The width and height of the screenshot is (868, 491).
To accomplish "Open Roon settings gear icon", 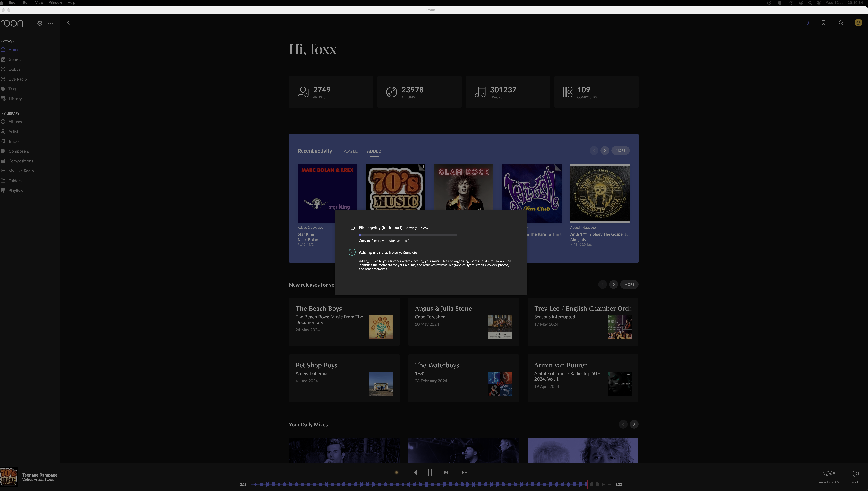I will [x=40, y=23].
